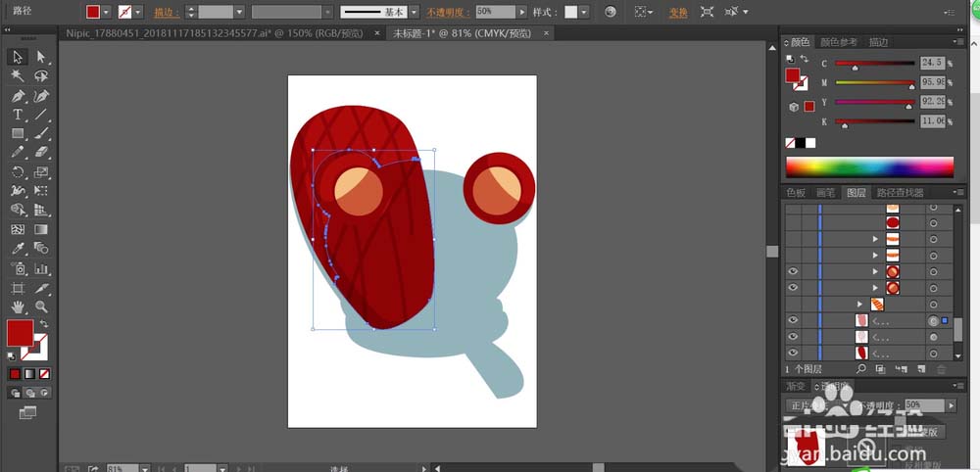Toggle visibility eye of selected layer row
This screenshot has width=980, height=472.
coord(793,320)
